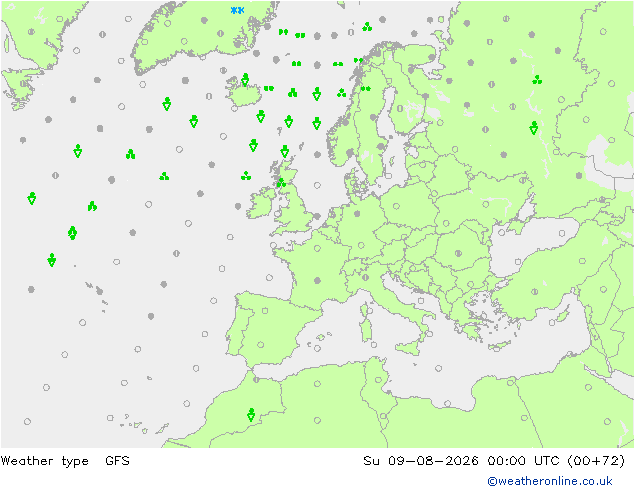Viewport: 634px width, 490px height.
Task: Select the open circle in central Algeria
Action: click(x=317, y=420)
